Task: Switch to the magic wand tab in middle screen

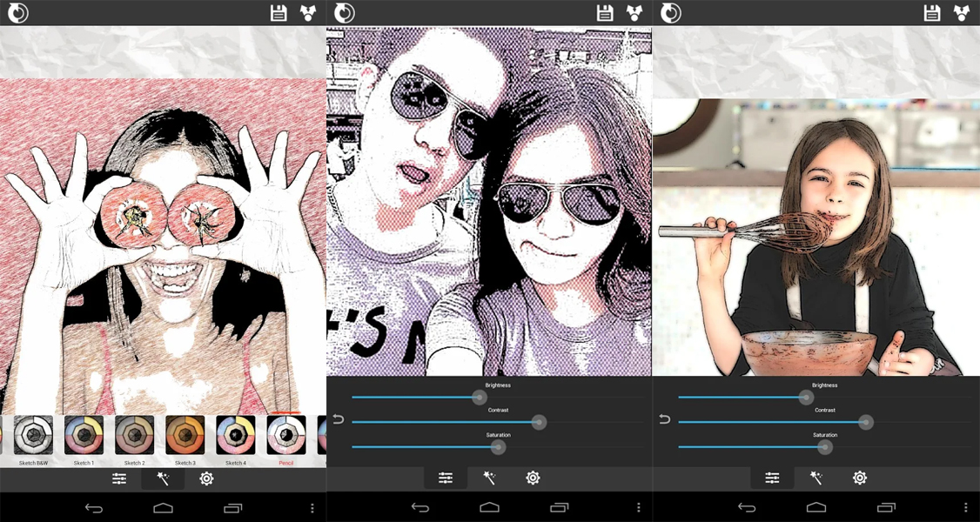Action: click(x=489, y=478)
